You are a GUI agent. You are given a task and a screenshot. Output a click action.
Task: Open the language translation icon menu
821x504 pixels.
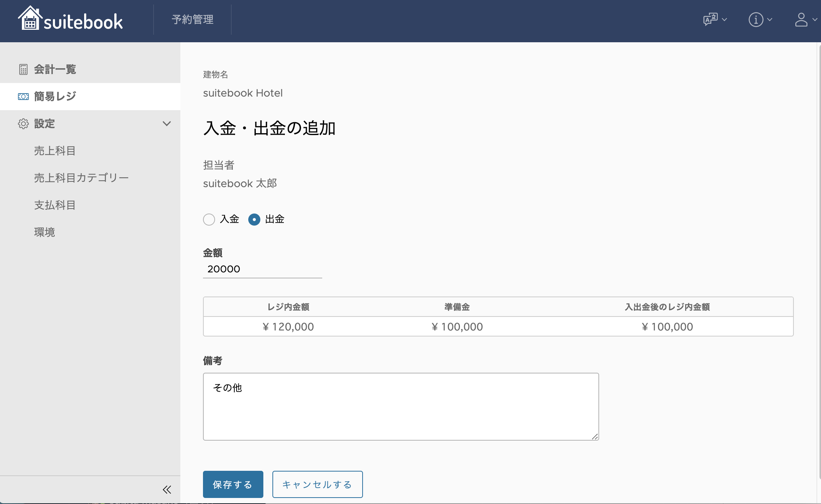[x=710, y=19]
